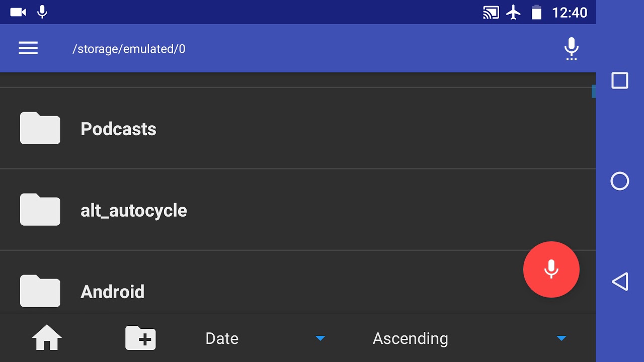644x362 pixels.
Task: Open the Android folder by name
Action: point(112,292)
